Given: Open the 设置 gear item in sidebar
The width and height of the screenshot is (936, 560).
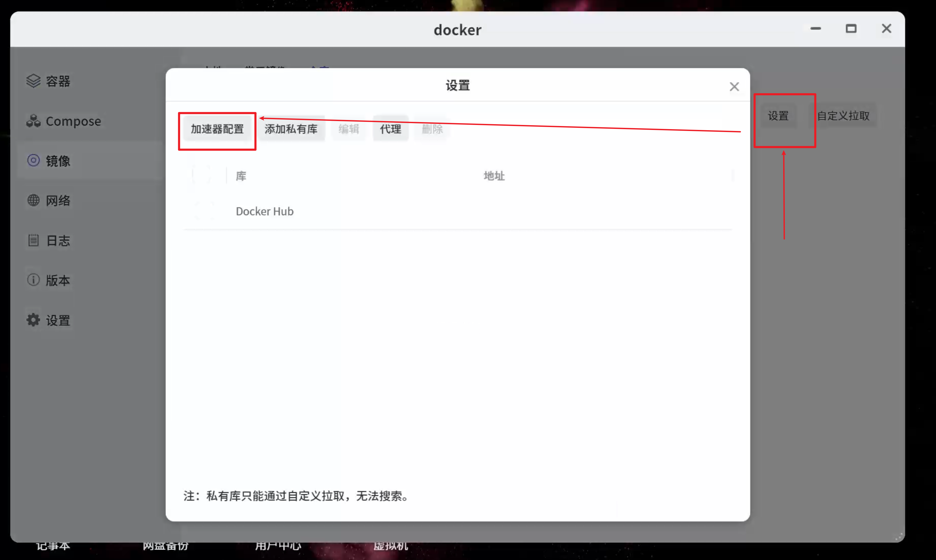Looking at the screenshot, I should [48, 320].
